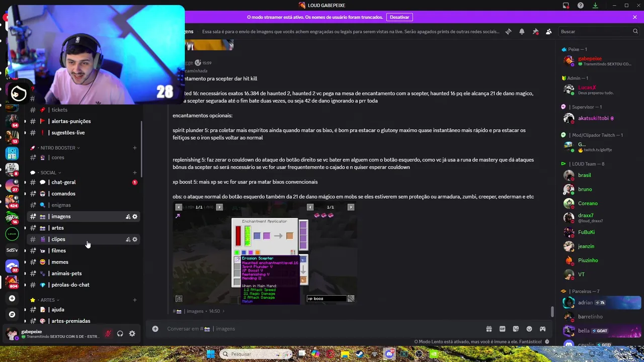Open notification settings bell icon
Image resolution: width=644 pixels, height=362 pixels.
(x=522, y=31)
